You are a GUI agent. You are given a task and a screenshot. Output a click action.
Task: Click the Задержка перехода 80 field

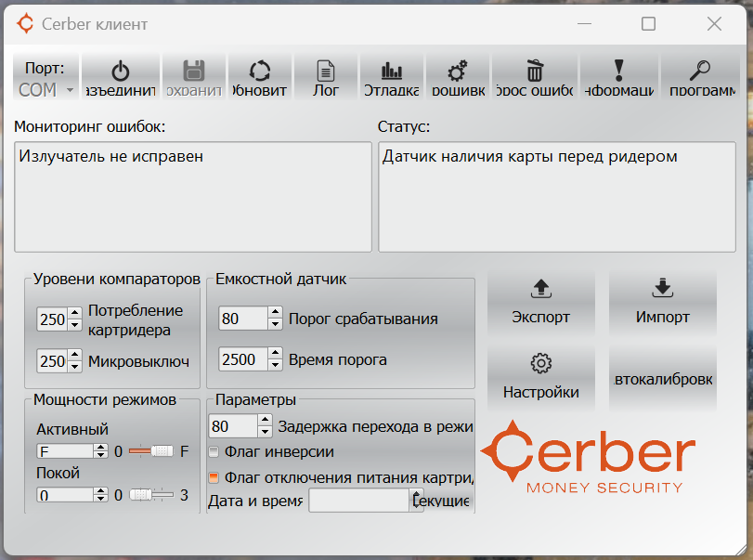233,426
